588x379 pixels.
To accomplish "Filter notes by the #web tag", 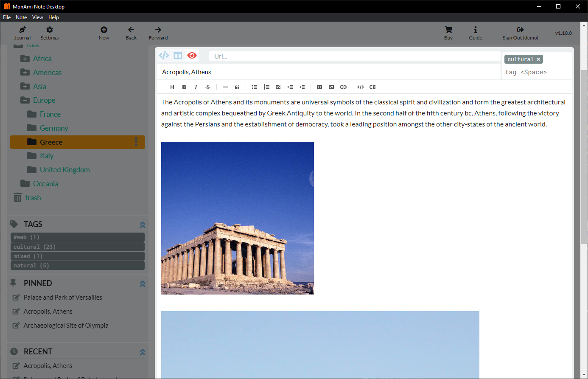I will pos(78,237).
